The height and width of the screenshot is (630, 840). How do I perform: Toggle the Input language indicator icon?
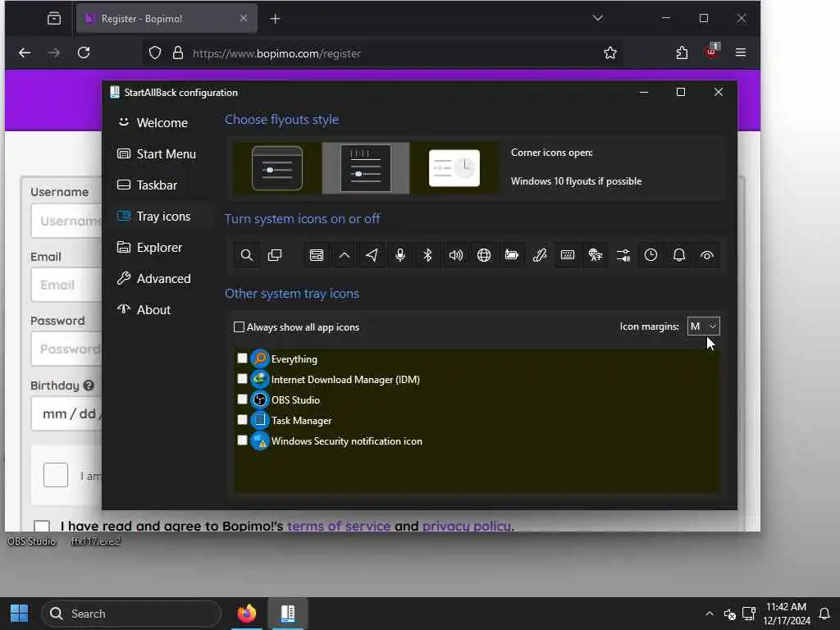pos(596,256)
